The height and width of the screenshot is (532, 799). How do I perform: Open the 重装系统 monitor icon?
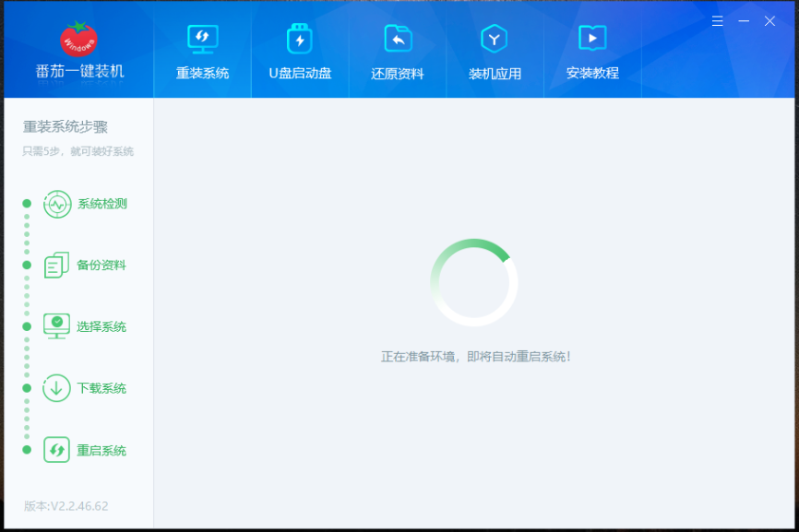click(202, 39)
